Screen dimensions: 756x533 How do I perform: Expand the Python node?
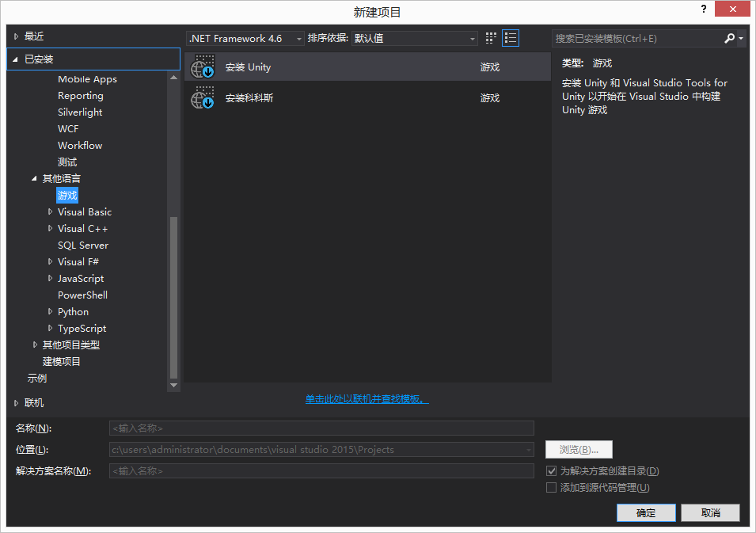click(x=50, y=311)
